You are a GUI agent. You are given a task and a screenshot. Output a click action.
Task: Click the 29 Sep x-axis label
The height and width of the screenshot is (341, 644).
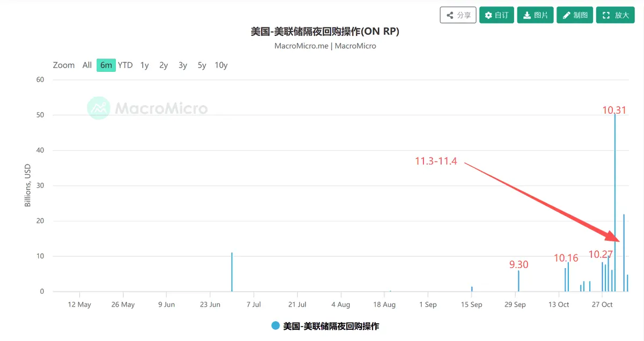coord(515,305)
